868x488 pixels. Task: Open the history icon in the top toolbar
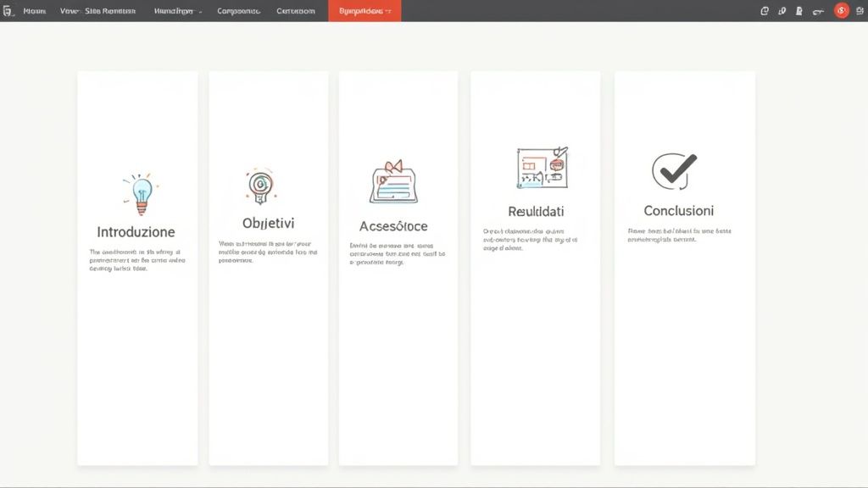[764, 10]
